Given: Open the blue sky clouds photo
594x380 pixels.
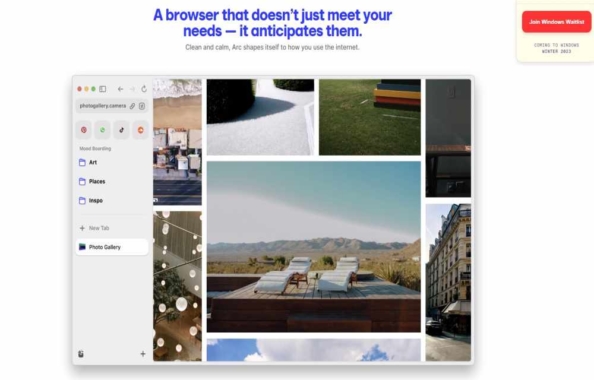Looking at the screenshot, I should pos(314,350).
